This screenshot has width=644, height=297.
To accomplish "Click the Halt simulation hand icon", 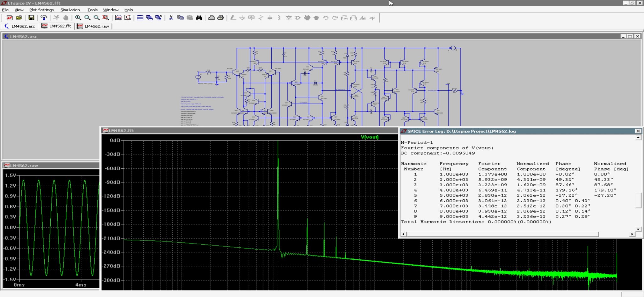I will coord(65,18).
